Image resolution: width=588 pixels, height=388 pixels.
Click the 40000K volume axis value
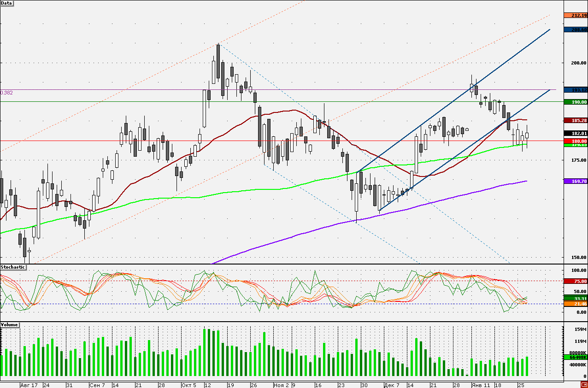[x=578, y=365]
